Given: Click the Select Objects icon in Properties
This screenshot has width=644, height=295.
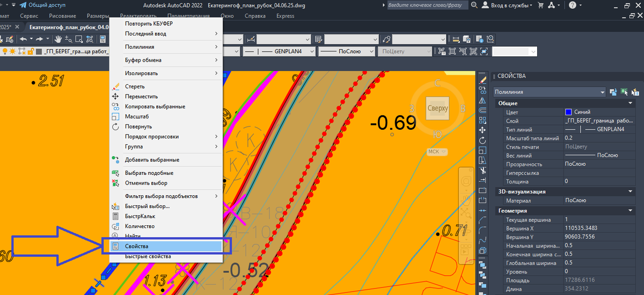Looking at the screenshot, I should (x=624, y=92).
